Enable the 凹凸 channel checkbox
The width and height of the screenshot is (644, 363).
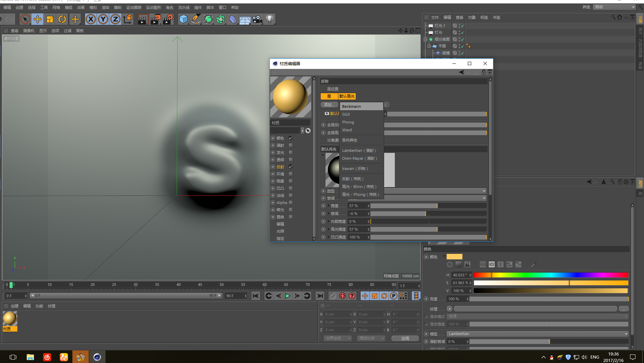[291, 188]
